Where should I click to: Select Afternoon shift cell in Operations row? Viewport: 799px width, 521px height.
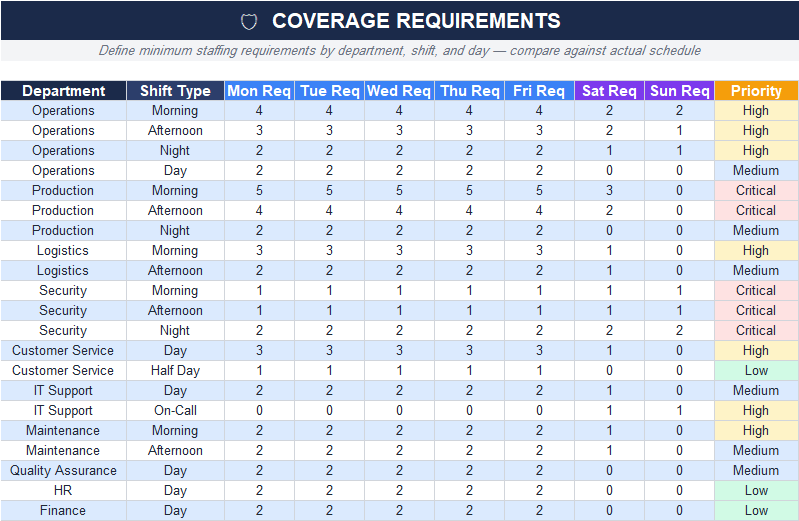175,131
